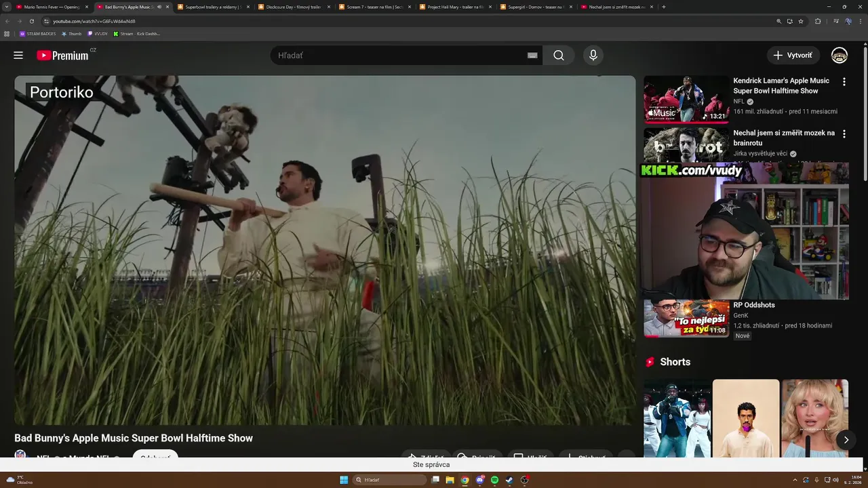Switch to Scream 7 teaser tab
Screen dimensions: 868x488
374,7
